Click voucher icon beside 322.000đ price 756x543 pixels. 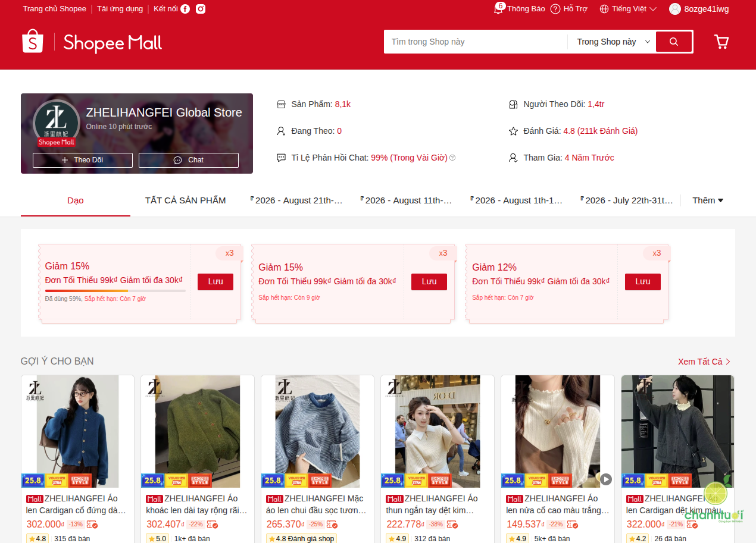tap(692, 525)
